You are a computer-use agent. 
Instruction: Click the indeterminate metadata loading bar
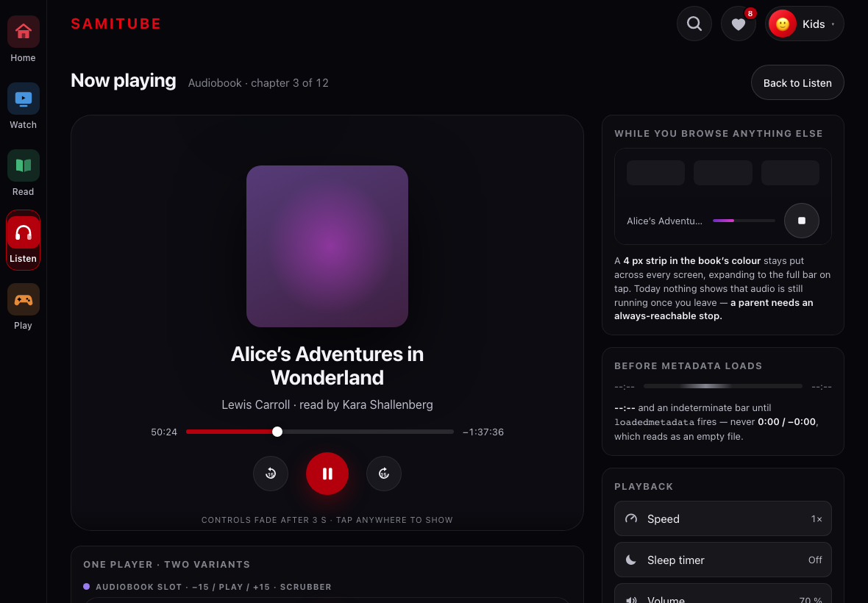pos(723,386)
